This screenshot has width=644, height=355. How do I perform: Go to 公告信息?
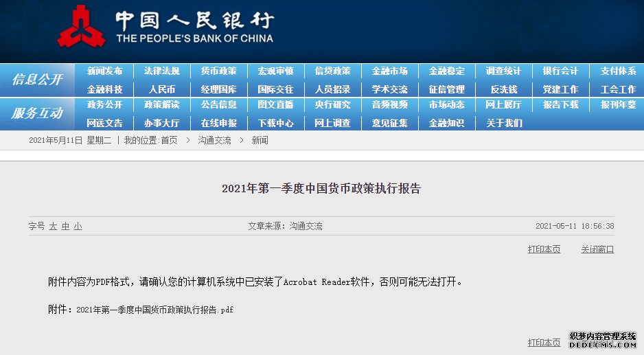[219, 105]
